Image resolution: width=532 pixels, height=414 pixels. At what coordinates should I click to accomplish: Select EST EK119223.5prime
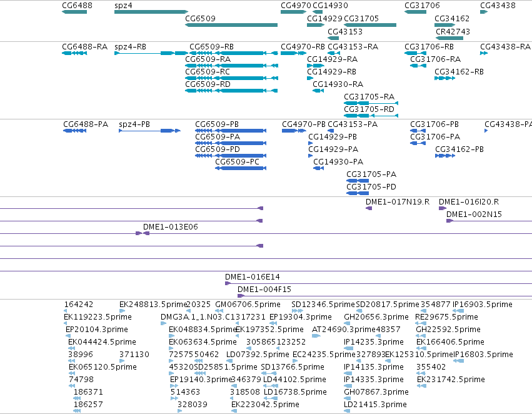(x=66, y=323)
